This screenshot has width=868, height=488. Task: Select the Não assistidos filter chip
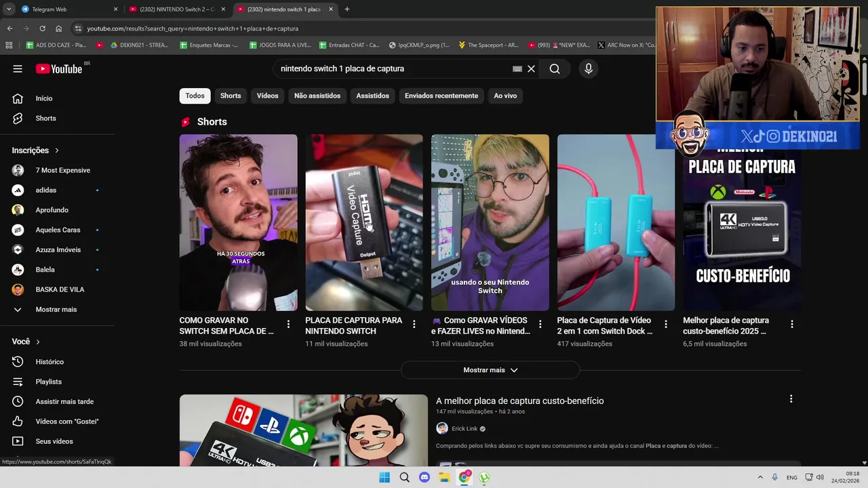[x=317, y=96]
